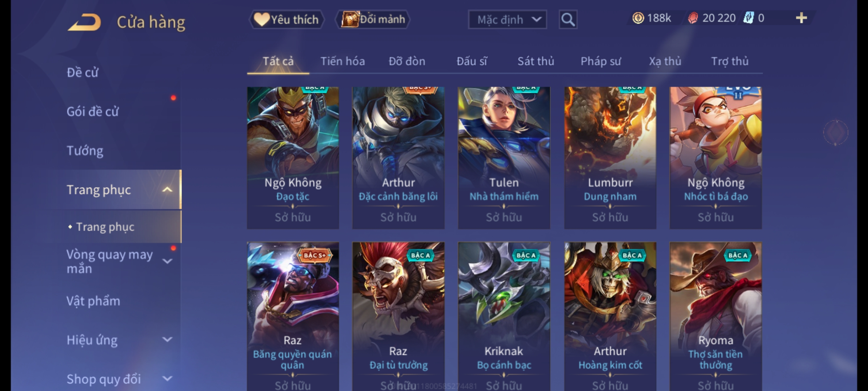Tap the plus icon to add currency
This screenshot has height=391, width=868.
click(801, 18)
